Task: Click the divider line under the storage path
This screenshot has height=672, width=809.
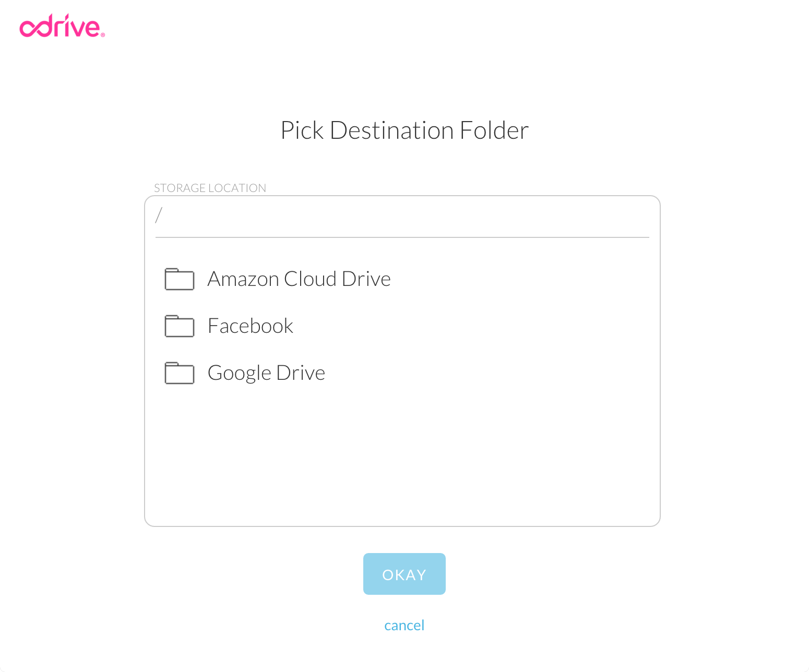Action: [x=402, y=237]
